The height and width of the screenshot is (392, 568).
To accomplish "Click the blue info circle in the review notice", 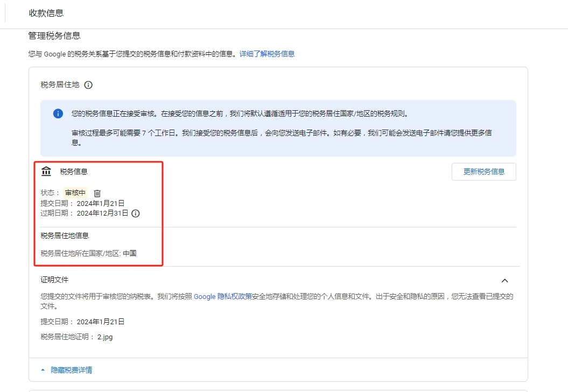I will pyautogui.click(x=58, y=113).
